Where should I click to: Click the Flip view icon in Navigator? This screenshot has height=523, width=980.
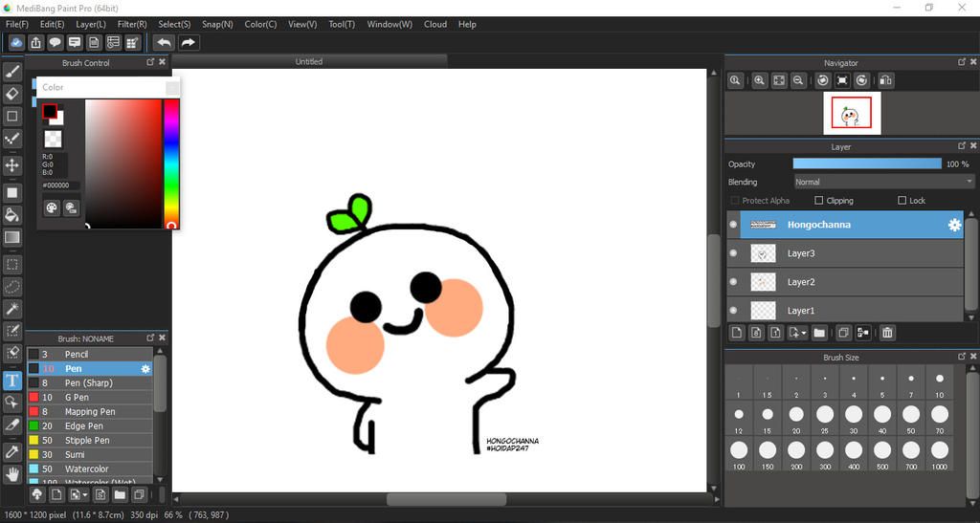pos(885,80)
